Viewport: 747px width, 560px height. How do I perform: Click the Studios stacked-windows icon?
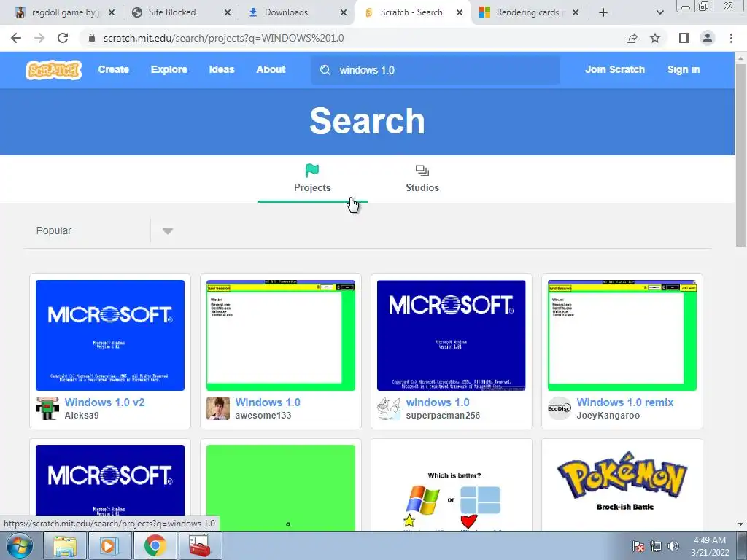[422, 171]
